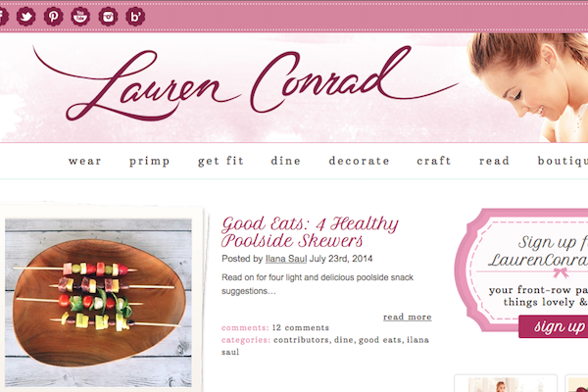This screenshot has width=588, height=392.
Task: Open Good Eats: 4 Healthy Poolside Skewers title
Action: click(310, 232)
